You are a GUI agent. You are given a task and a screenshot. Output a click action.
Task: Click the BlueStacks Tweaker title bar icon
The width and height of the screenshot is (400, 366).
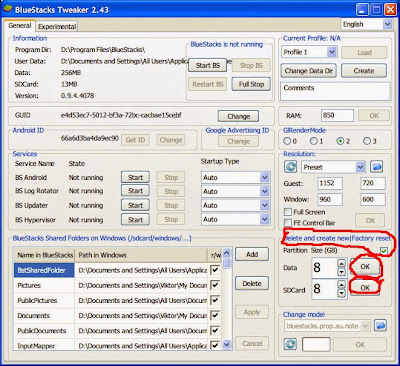(x=7, y=9)
